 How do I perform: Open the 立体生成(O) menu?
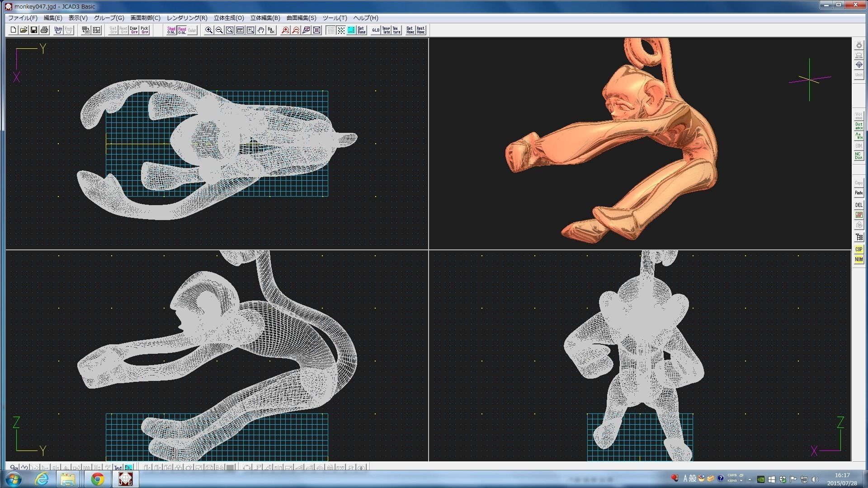click(229, 18)
